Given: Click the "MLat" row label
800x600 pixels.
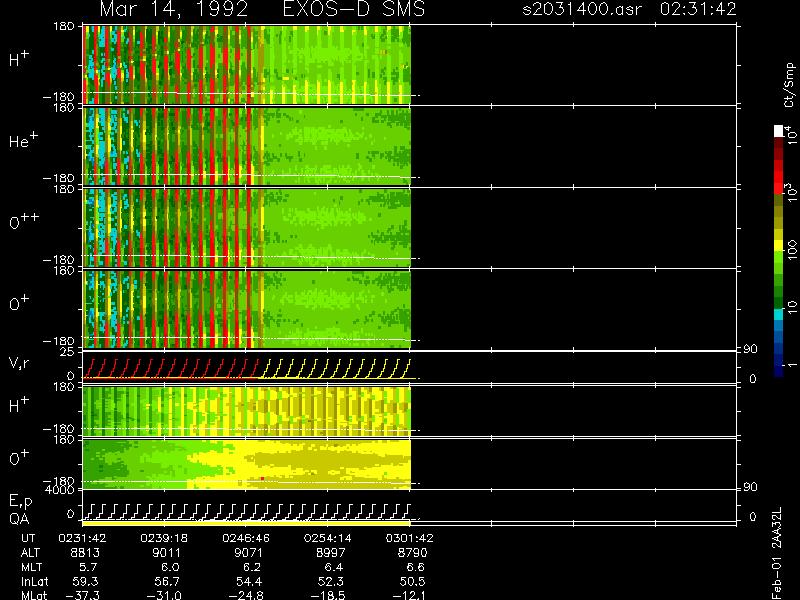Looking at the screenshot, I should tap(34, 595).
